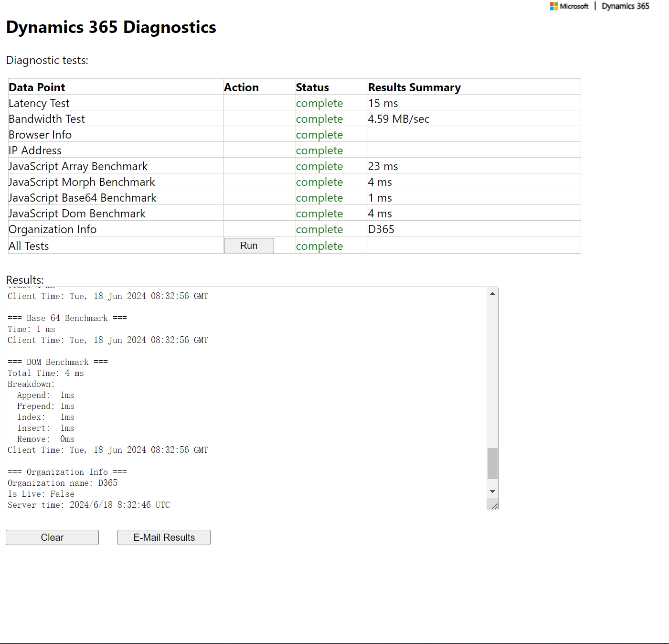Click the Run button for All Tests

249,246
